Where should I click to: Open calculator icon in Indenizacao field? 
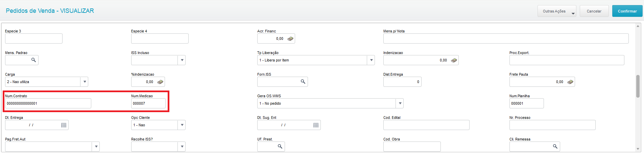click(454, 60)
